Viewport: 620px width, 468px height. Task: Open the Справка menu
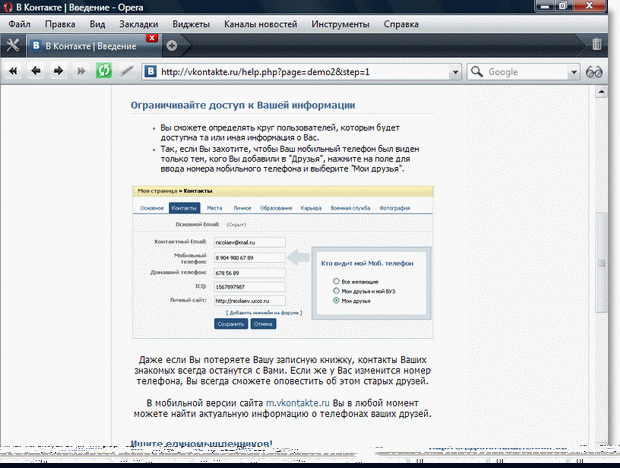click(x=401, y=25)
